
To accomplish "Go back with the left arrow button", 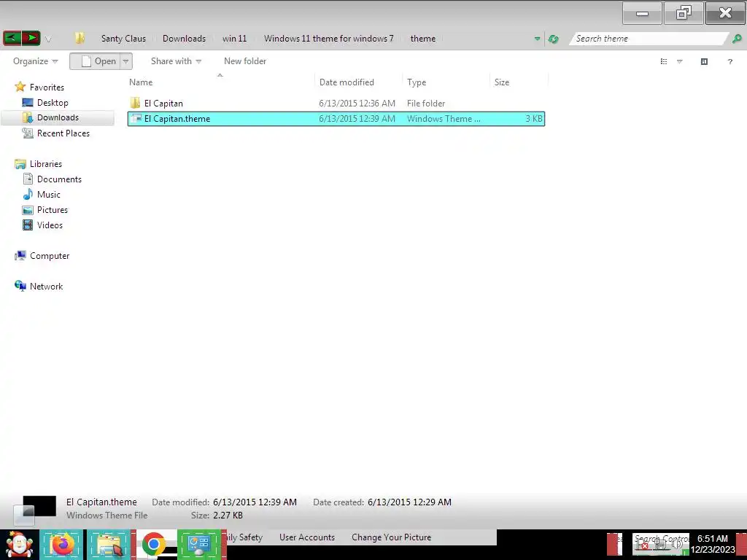I will 12,38.
